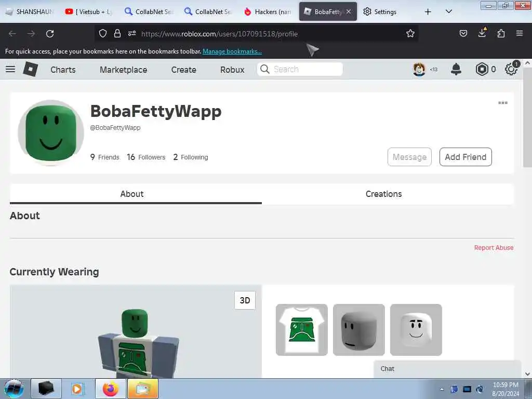Open Firefox from the taskbar

click(110, 389)
